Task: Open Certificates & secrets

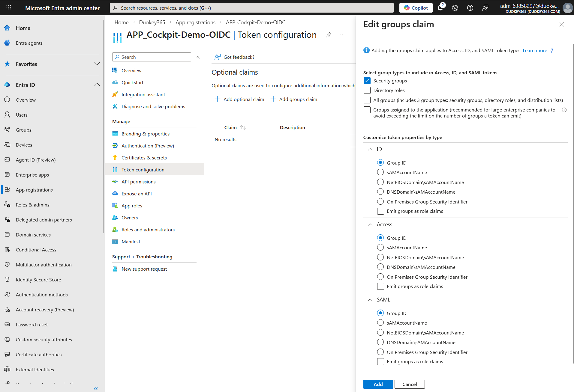Action: click(x=144, y=158)
